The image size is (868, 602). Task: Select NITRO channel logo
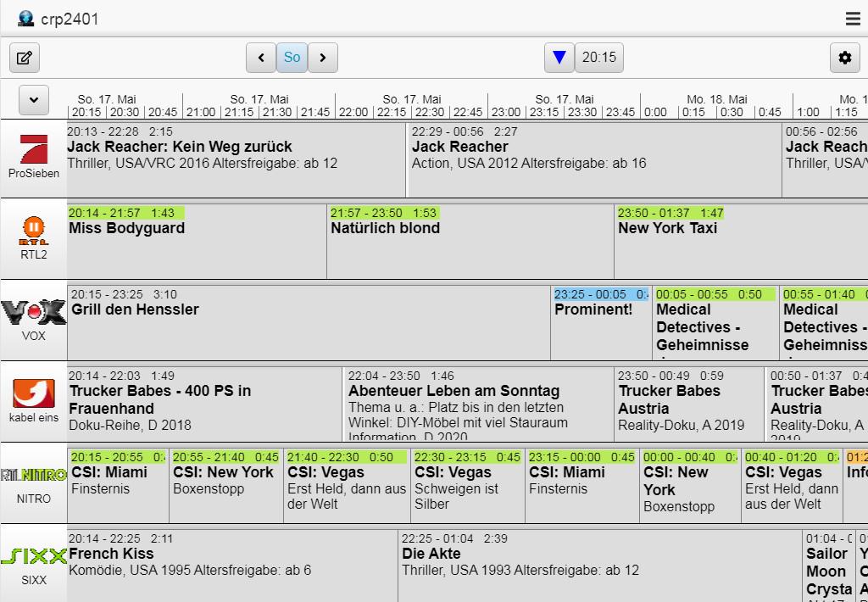[34, 475]
